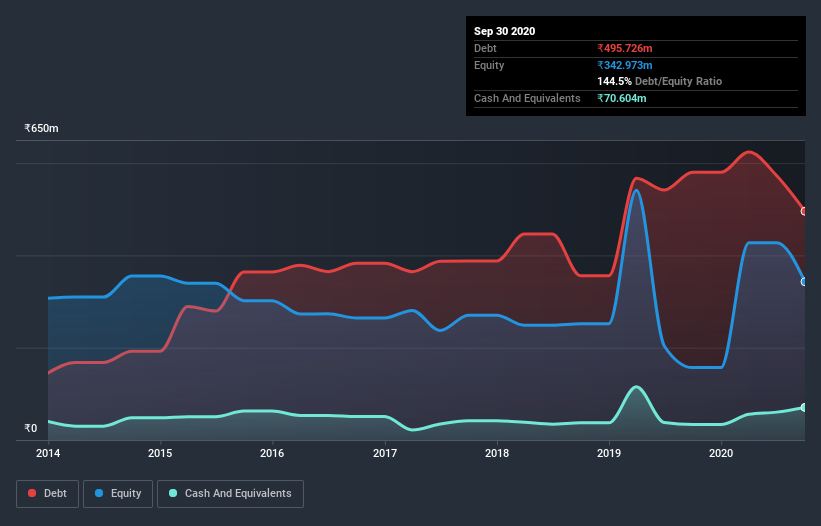This screenshot has width=821, height=526.
Task: Toggle the Equity series legend button
Action: 118,494
